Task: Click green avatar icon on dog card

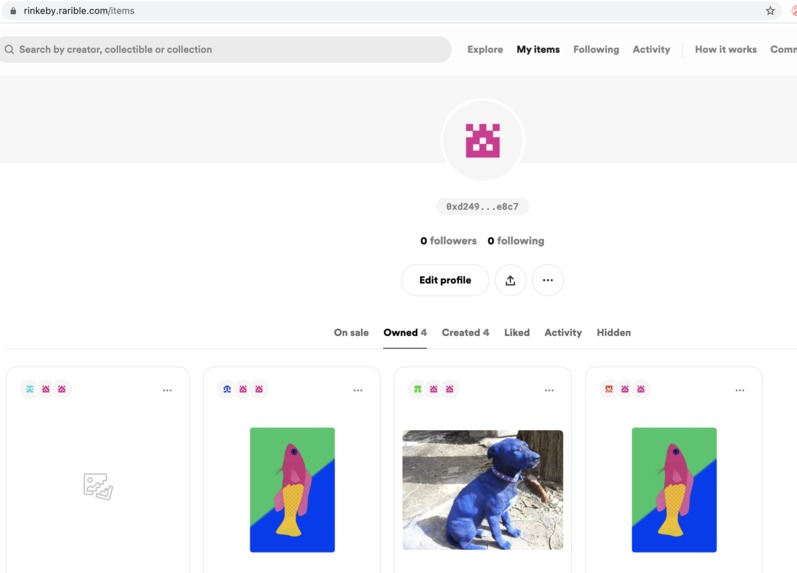Action: [x=417, y=389]
